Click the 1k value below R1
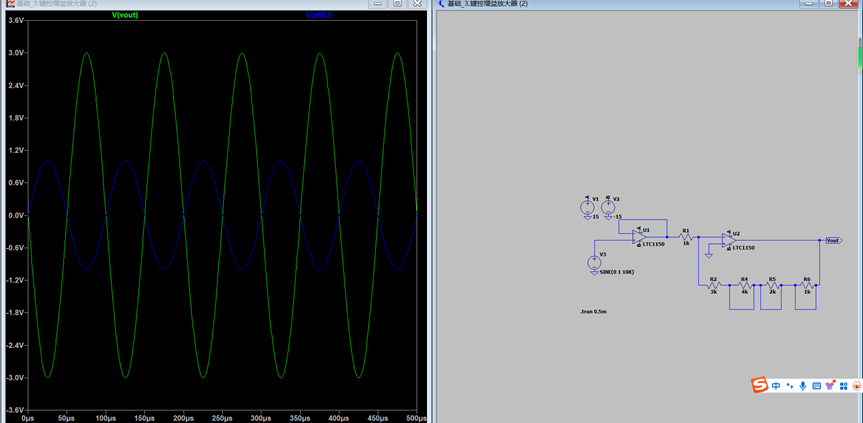The image size is (863, 423). click(x=686, y=243)
